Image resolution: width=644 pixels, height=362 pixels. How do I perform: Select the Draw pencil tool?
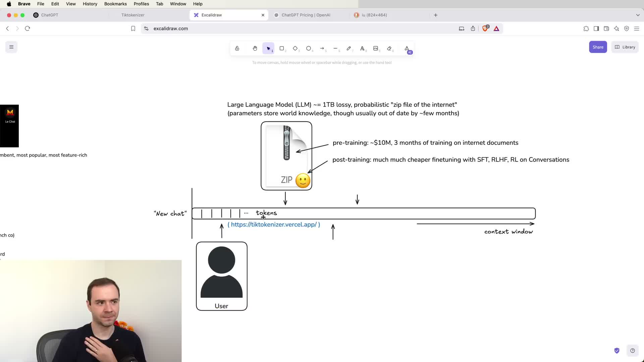click(x=349, y=48)
